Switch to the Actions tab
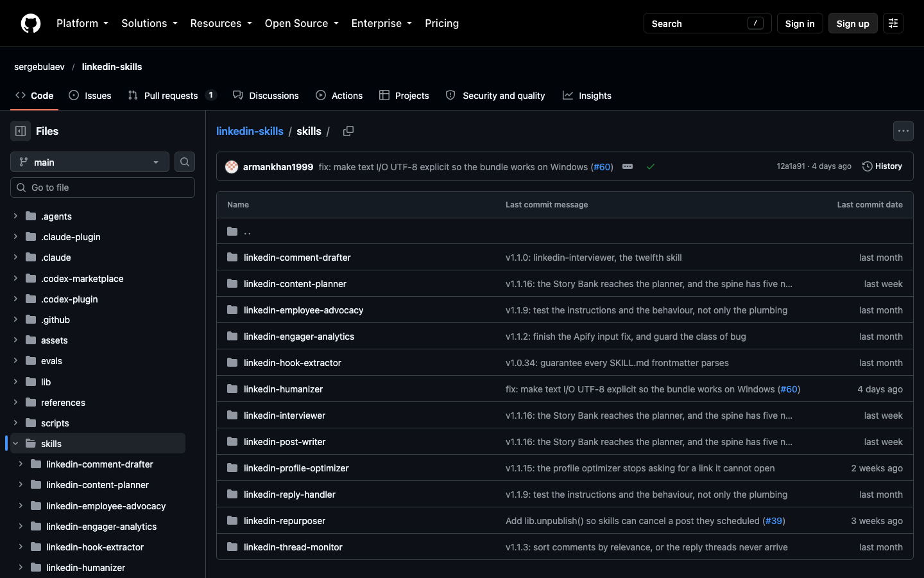Viewport: 924px width, 578px height. point(339,96)
